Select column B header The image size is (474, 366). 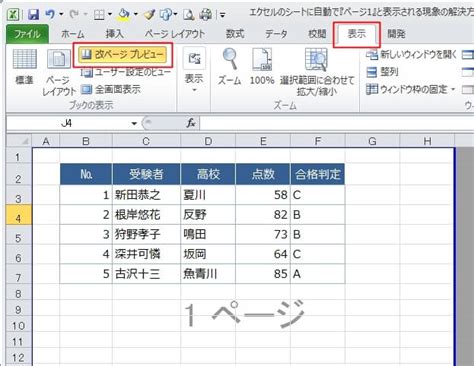point(86,141)
